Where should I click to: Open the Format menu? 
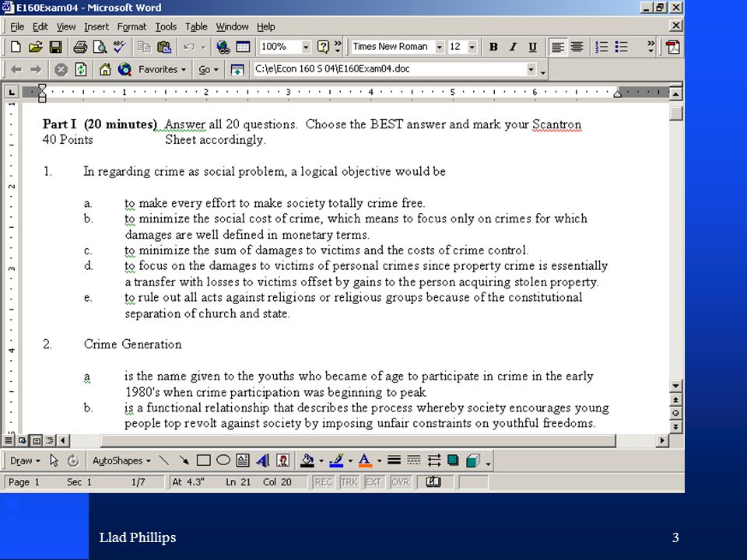[132, 26]
